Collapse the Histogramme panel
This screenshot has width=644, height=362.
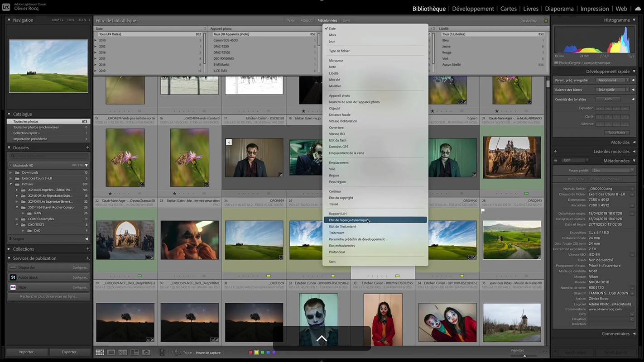click(634, 20)
